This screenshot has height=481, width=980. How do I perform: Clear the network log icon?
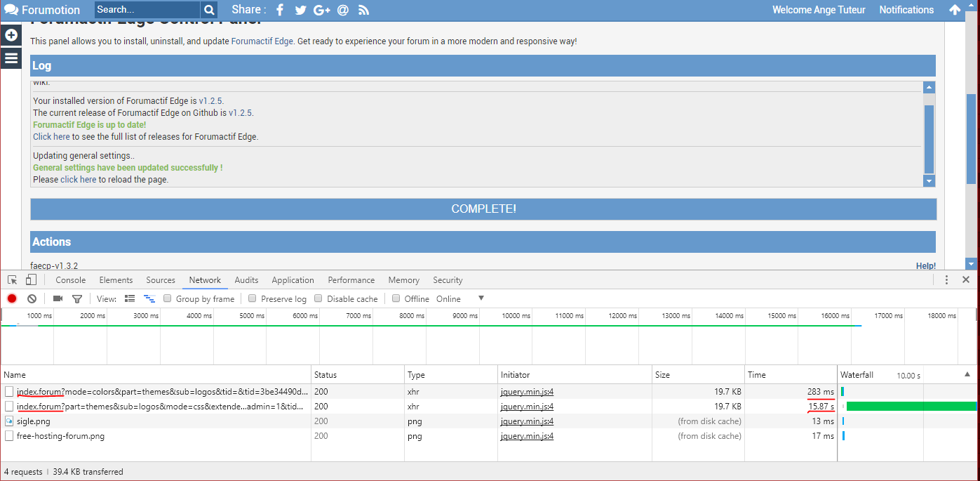click(32, 298)
